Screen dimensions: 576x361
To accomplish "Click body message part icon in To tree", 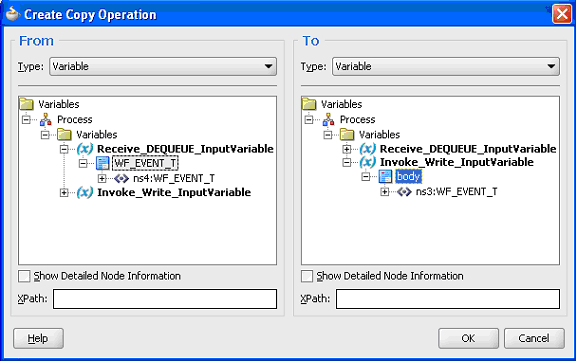I will click(386, 177).
